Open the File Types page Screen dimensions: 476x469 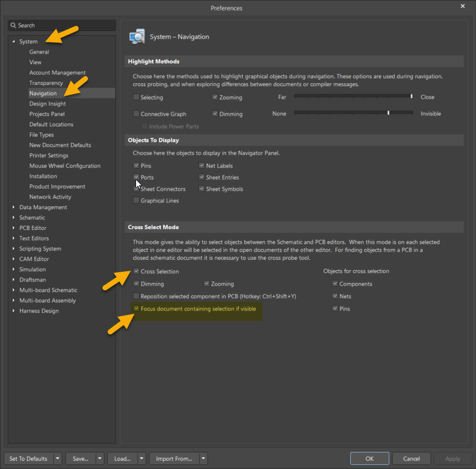coord(41,135)
